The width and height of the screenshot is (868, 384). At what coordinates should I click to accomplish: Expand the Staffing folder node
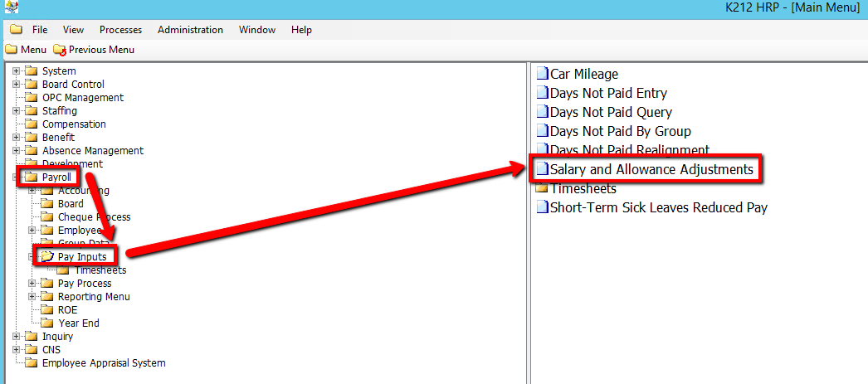tap(16, 111)
